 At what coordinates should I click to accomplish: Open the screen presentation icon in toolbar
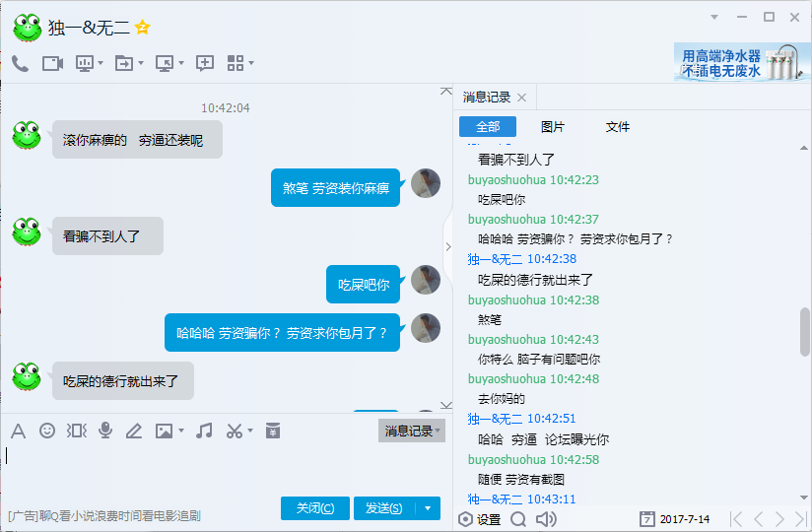pos(85,64)
